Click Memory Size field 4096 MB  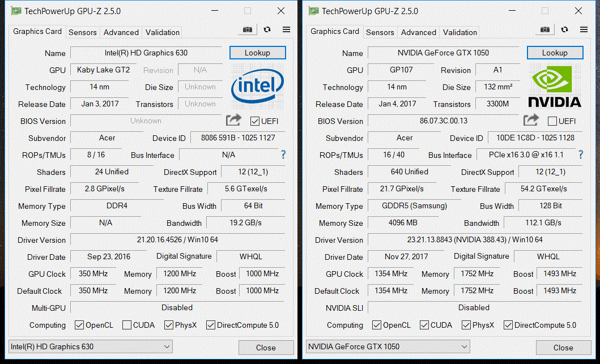[x=403, y=222]
